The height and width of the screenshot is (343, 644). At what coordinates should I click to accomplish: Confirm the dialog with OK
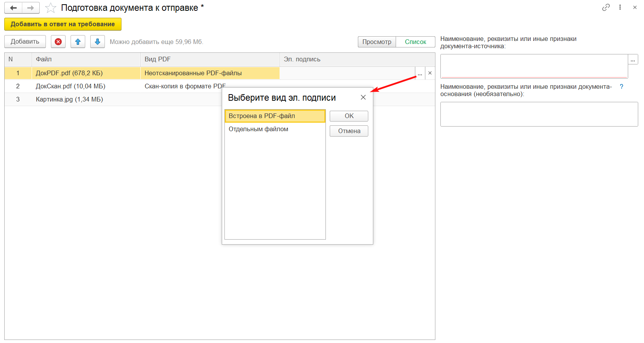pos(349,116)
